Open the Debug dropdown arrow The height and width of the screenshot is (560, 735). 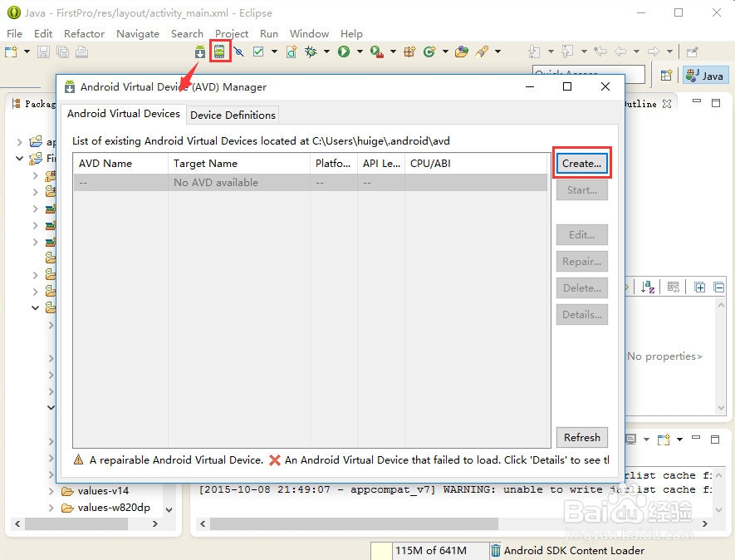(326, 52)
